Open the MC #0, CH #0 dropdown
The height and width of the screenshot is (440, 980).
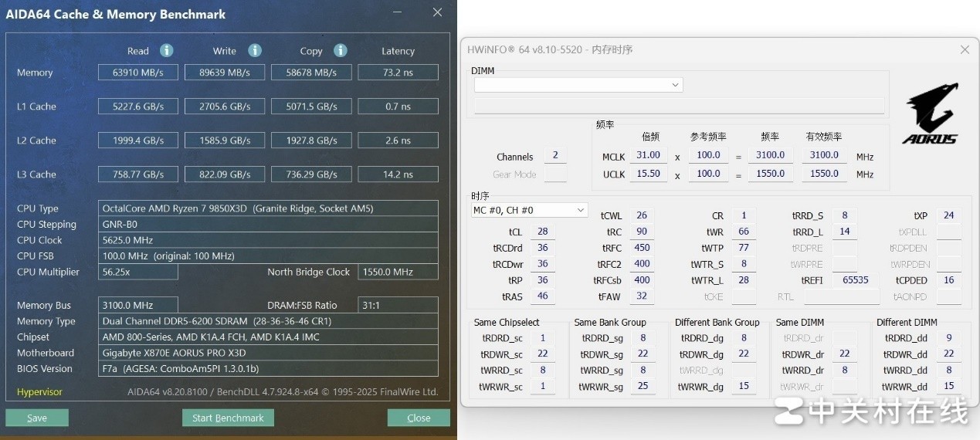coord(530,210)
